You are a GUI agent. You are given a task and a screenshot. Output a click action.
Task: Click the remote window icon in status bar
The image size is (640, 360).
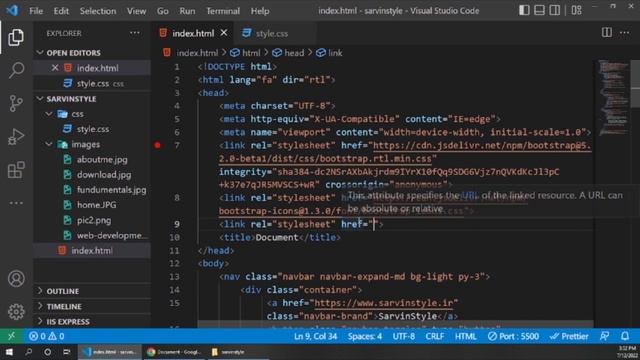(x=11, y=336)
